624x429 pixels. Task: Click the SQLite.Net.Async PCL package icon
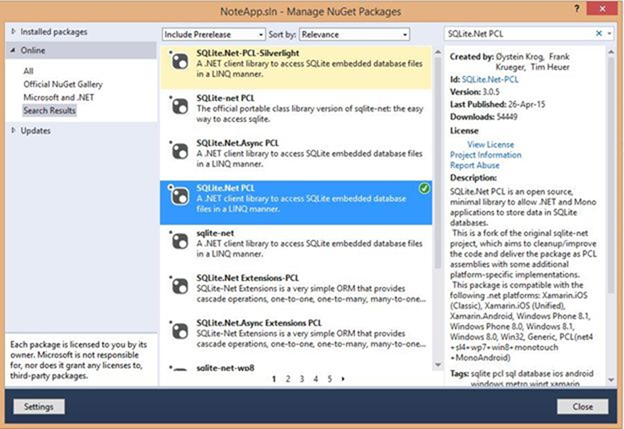[x=179, y=151]
